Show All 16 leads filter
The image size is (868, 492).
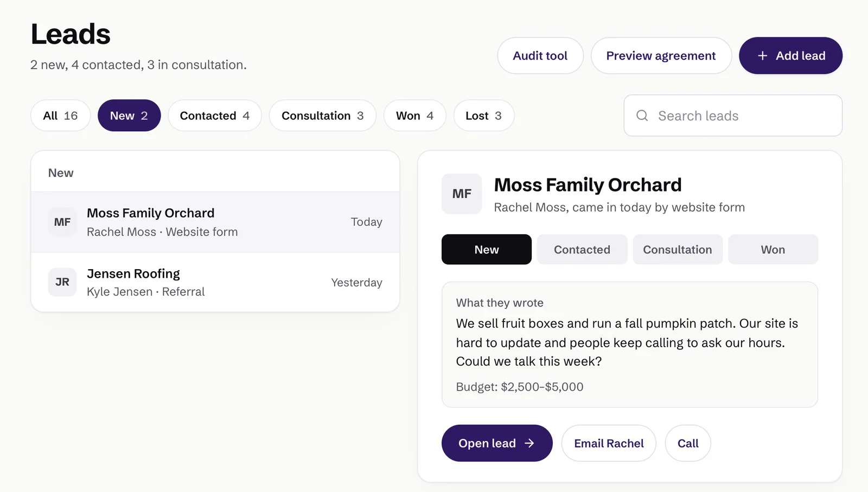[x=60, y=116]
